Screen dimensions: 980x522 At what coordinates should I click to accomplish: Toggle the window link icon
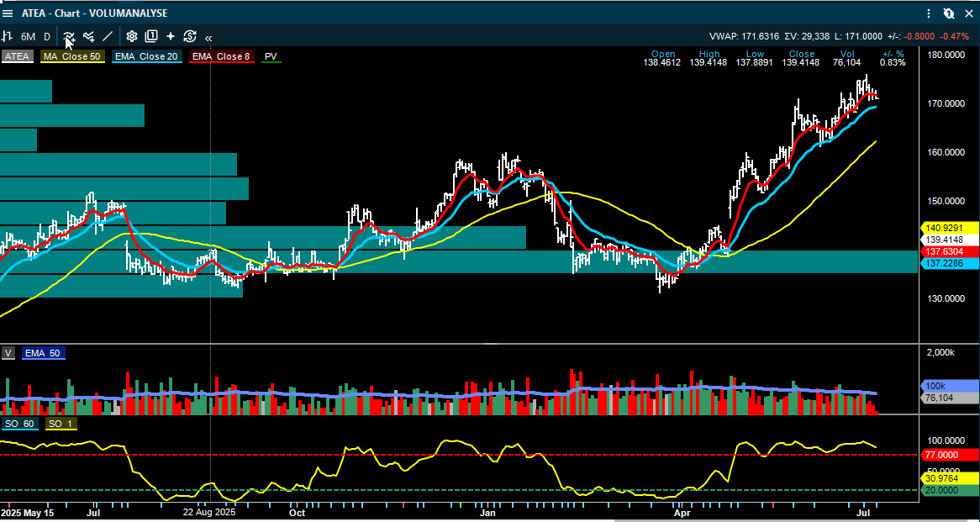pos(949,13)
